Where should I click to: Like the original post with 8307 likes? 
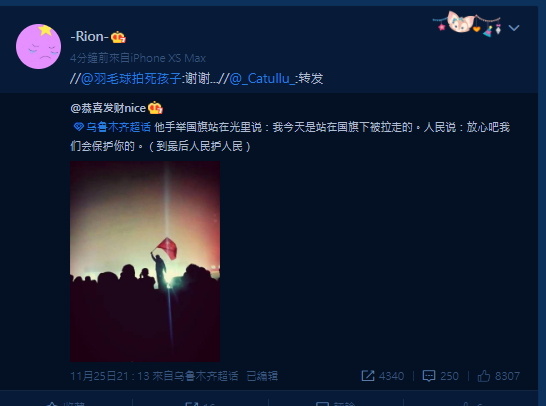pyautogui.click(x=484, y=376)
